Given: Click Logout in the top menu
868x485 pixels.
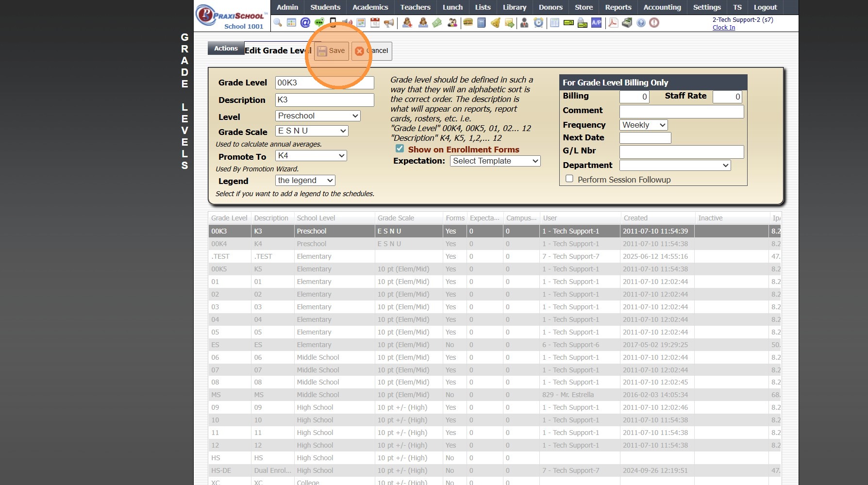Looking at the screenshot, I should coord(765,7).
